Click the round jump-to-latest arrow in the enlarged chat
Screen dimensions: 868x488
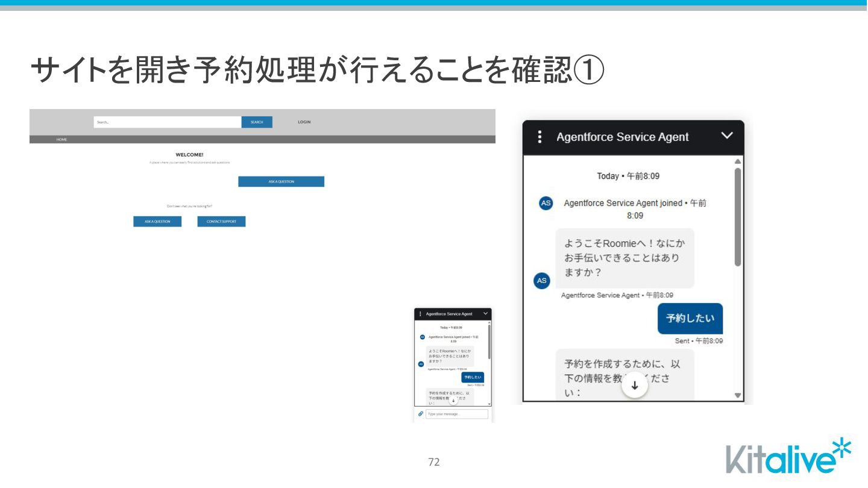point(634,386)
